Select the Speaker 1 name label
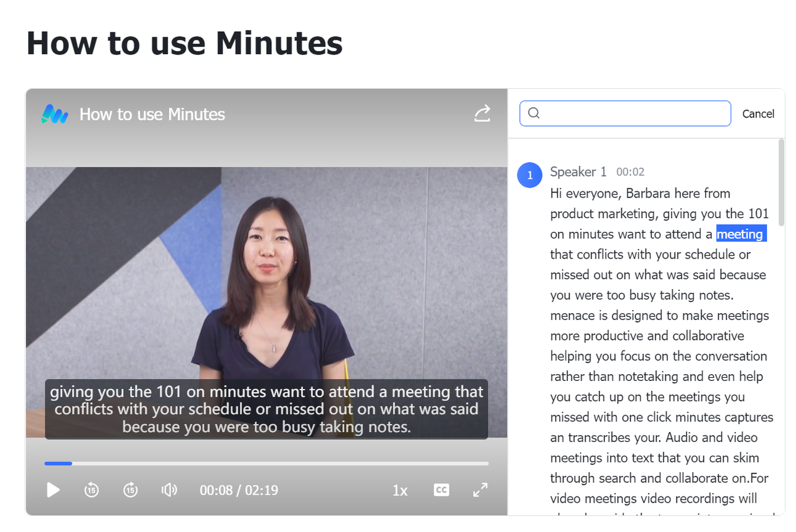This screenshot has width=796, height=532. [x=578, y=172]
